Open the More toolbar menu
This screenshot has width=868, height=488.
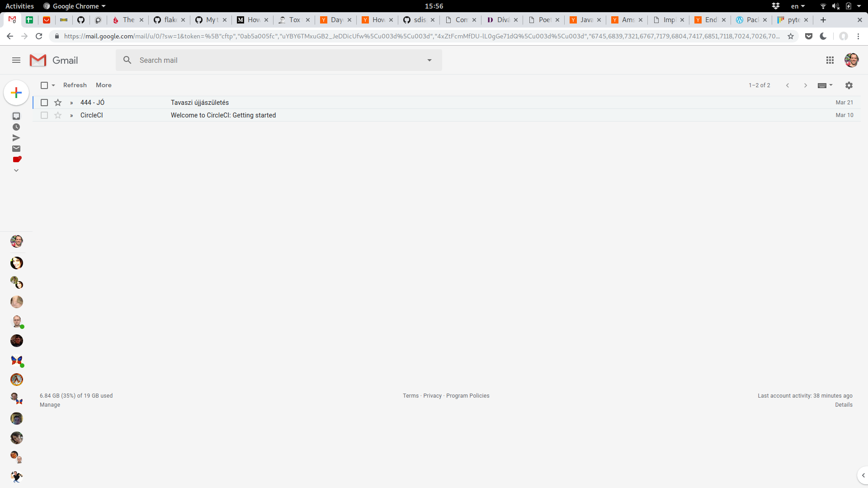click(104, 85)
